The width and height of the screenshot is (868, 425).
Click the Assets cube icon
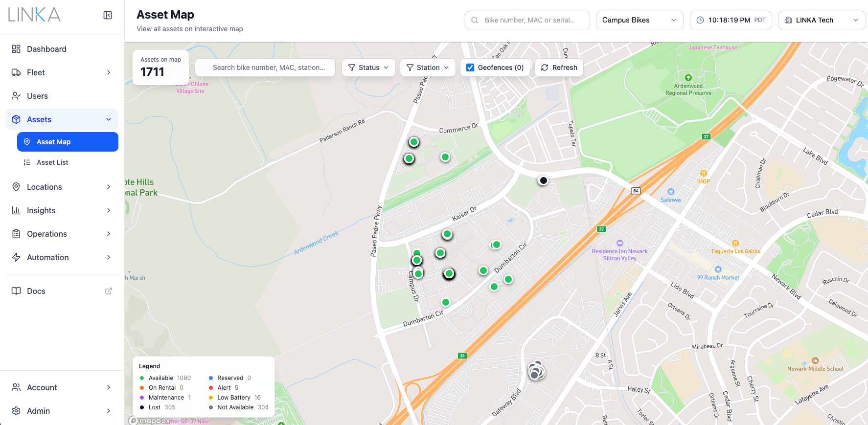tap(16, 119)
